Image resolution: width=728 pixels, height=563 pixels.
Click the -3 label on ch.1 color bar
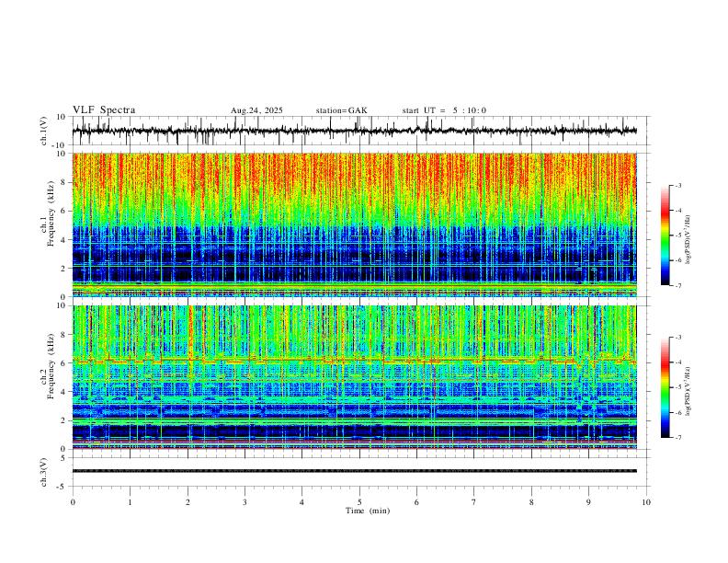677,185
